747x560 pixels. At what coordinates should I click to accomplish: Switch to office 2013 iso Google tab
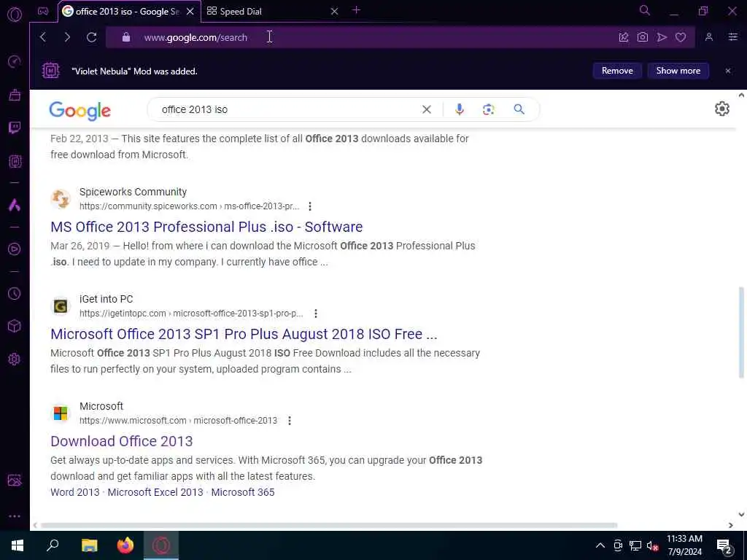[x=127, y=12]
